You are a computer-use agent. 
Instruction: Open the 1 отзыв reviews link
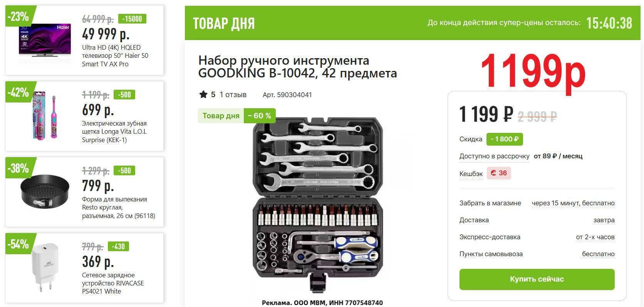point(233,95)
